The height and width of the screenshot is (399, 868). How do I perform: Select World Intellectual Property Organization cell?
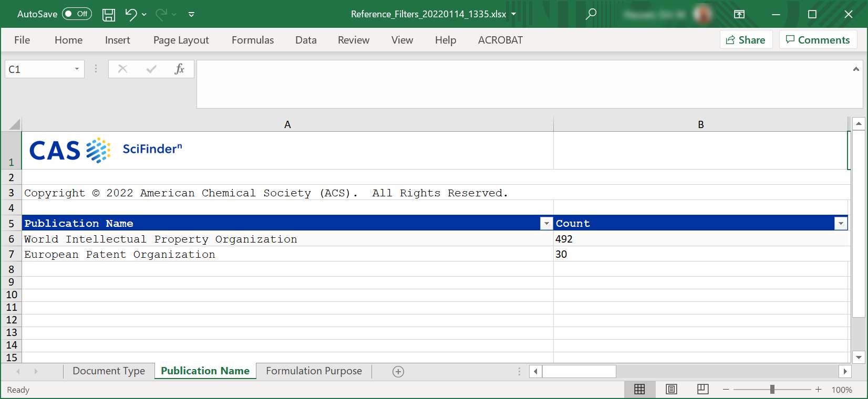tap(287, 239)
